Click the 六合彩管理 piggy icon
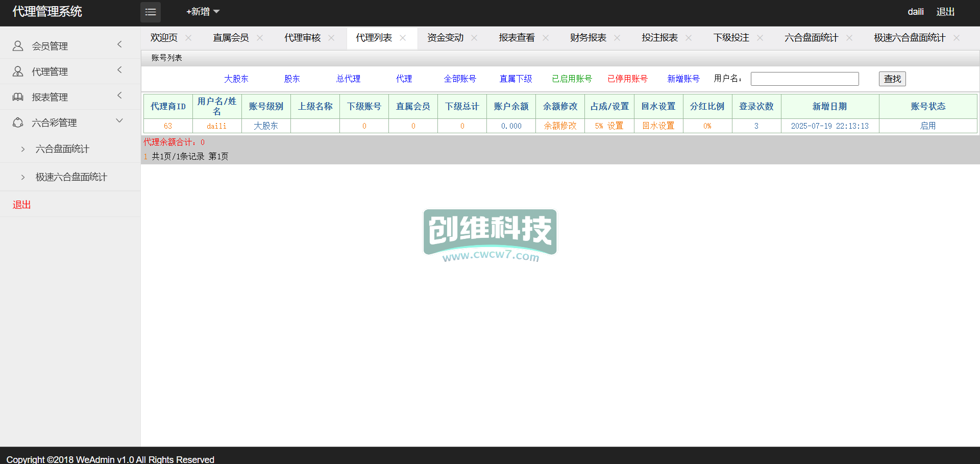Image resolution: width=980 pixels, height=464 pixels. pos(18,123)
